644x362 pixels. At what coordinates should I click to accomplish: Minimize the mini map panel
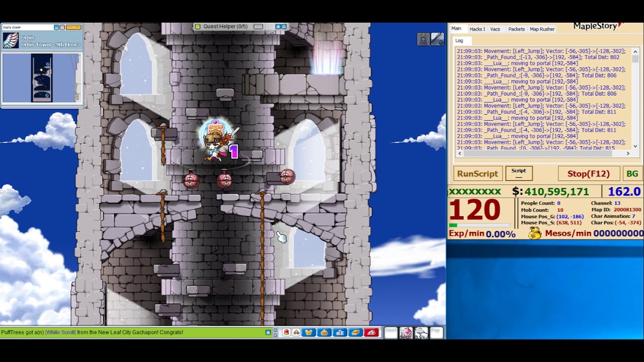click(x=56, y=28)
